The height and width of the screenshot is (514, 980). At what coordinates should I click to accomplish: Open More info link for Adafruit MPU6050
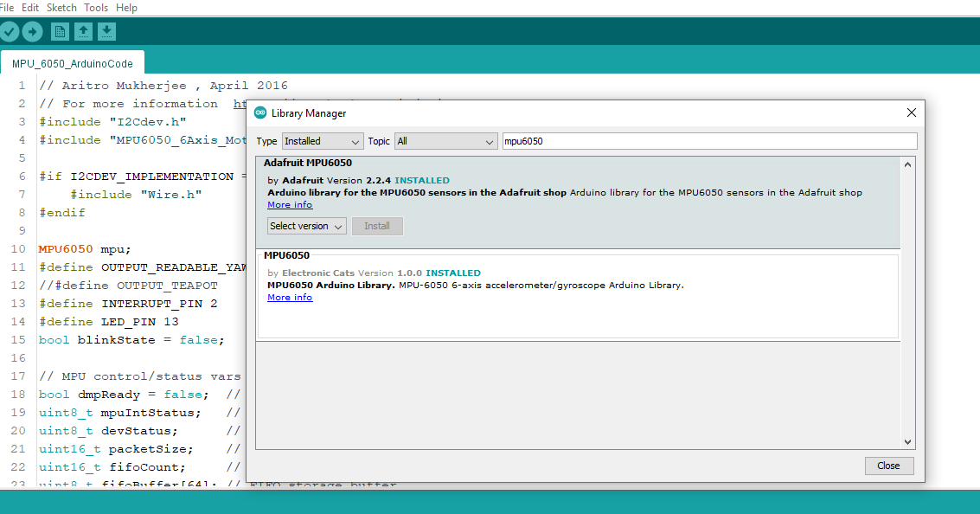(x=290, y=204)
